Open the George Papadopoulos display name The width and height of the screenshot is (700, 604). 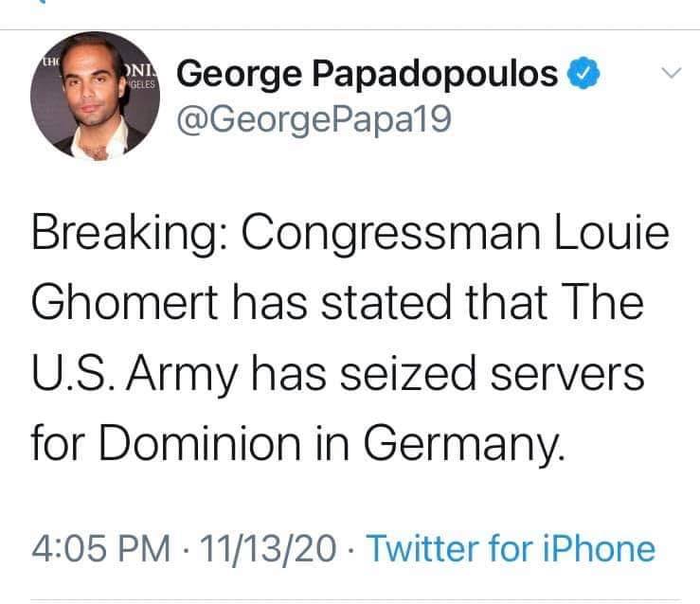[x=368, y=74]
